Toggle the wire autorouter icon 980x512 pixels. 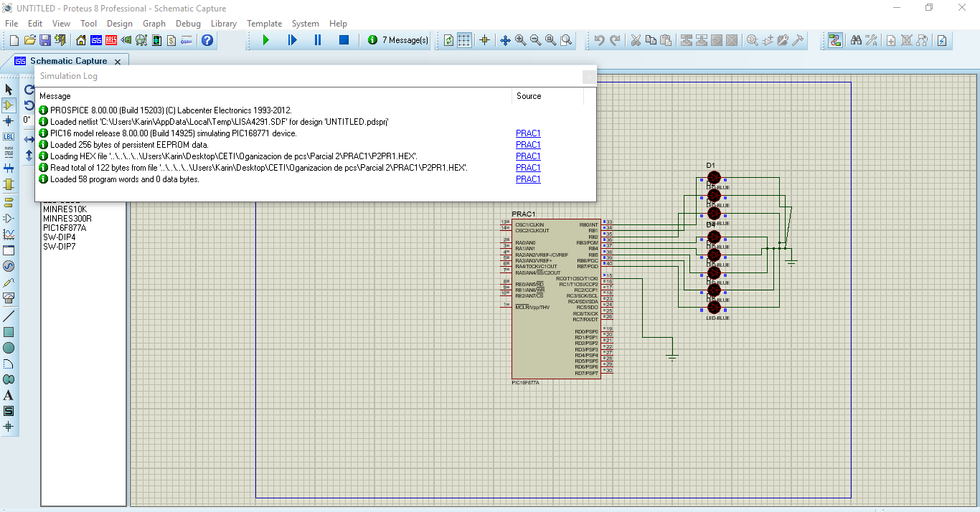tap(835, 40)
